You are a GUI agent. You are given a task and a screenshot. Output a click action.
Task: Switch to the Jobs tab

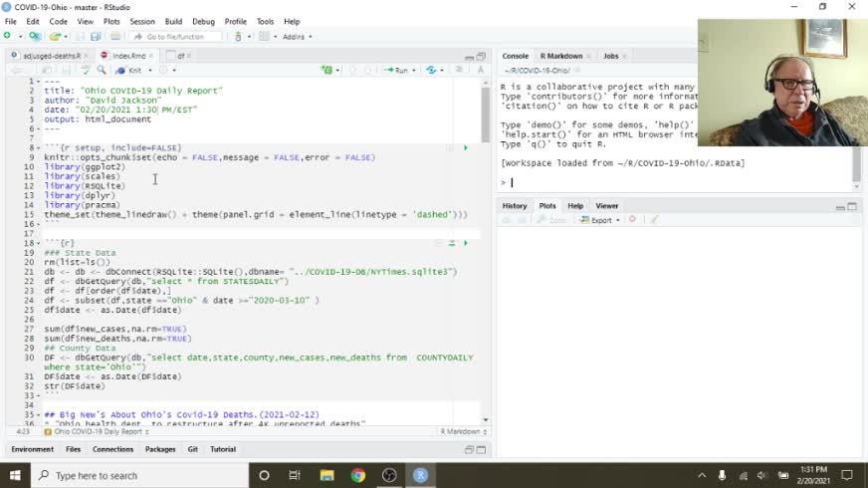pos(610,56)
